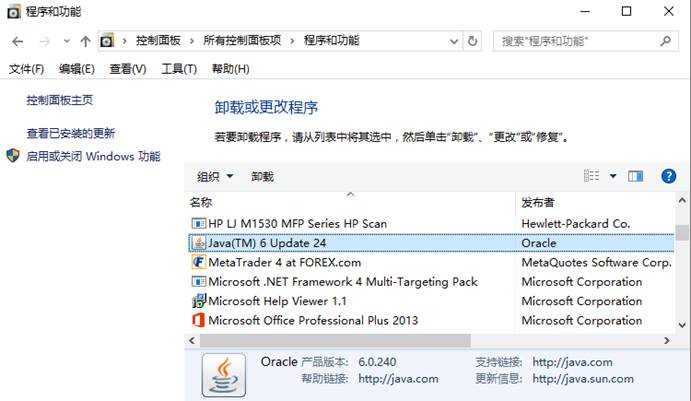The width and height of the screenshot is (691, 401).
Task: Click the search magnifier icon
Action: pos(665,41)
